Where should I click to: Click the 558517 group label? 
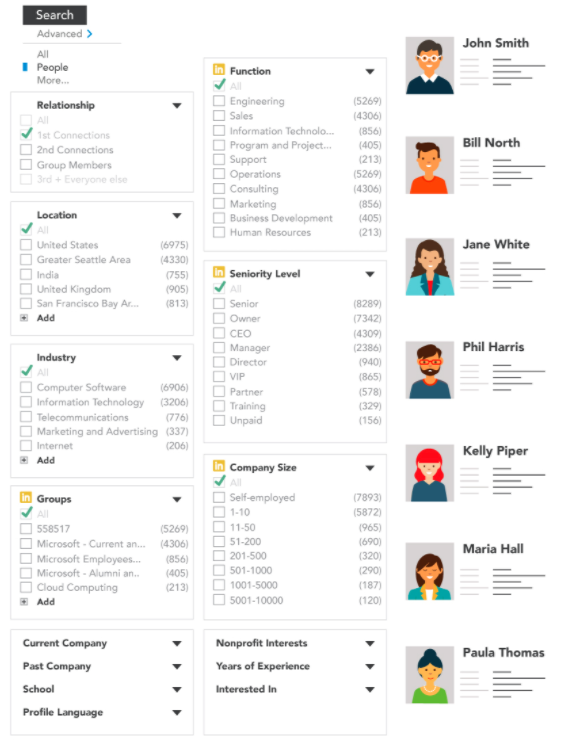pos(53,529)
